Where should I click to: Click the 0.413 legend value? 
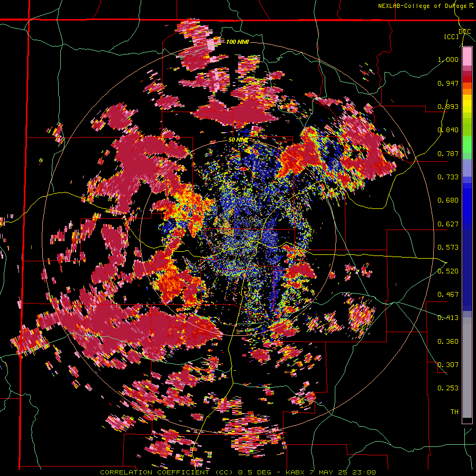point(448,318)
